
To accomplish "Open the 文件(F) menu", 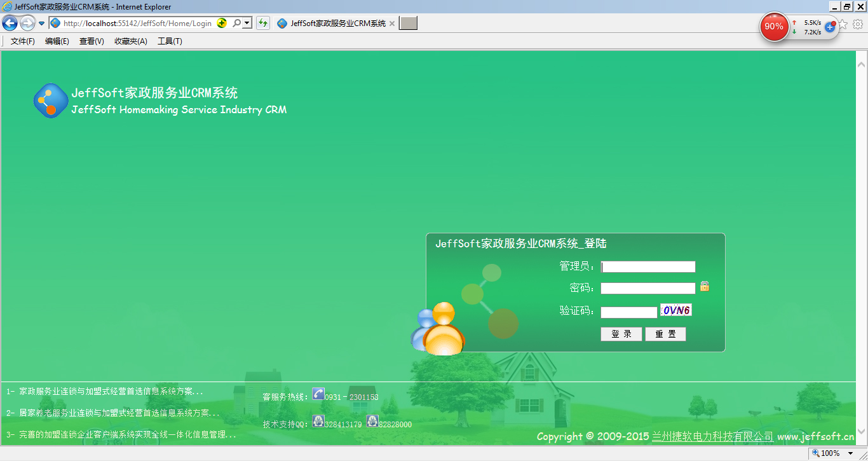I will [23, 41].
